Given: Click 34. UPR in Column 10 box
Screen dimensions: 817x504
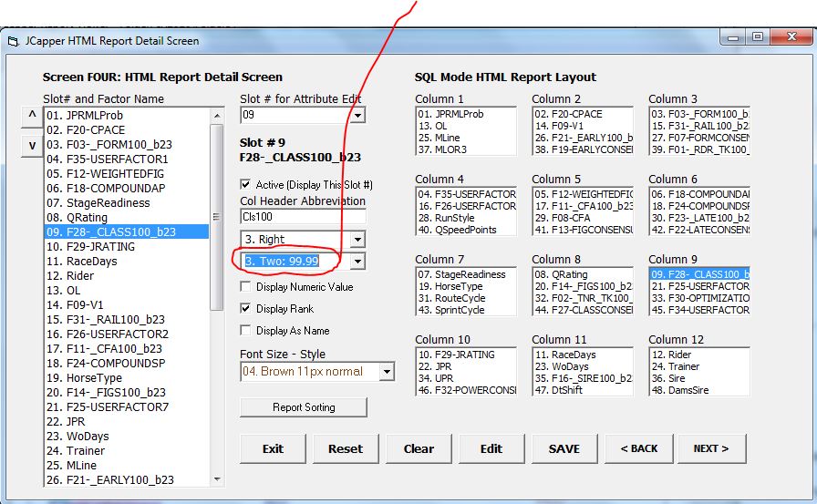Looking at the screenshot, I should coord(466,378).
